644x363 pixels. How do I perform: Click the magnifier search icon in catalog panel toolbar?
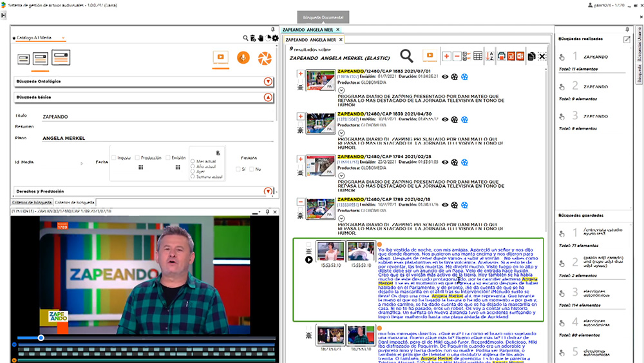(x=245, y=38)
